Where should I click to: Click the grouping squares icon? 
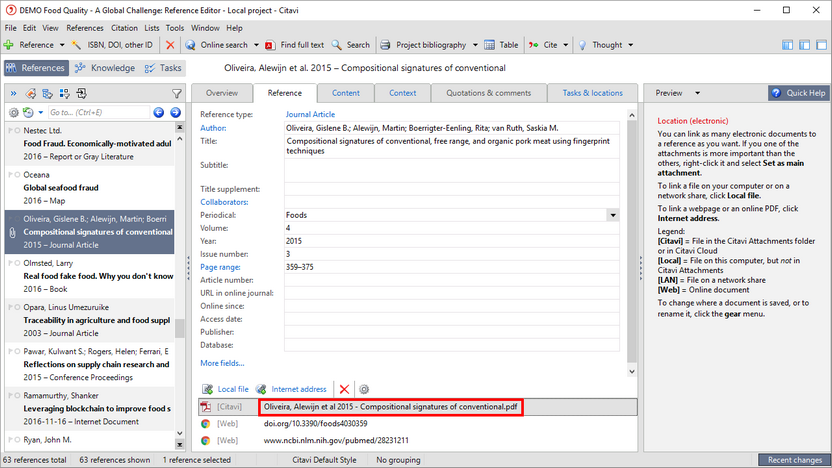pos(64,94)
